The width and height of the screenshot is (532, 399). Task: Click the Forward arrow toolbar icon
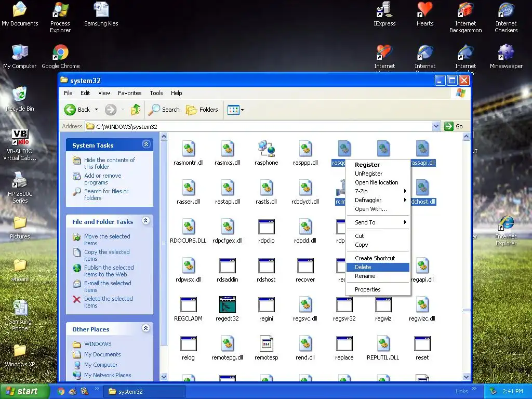pos(111,110)
